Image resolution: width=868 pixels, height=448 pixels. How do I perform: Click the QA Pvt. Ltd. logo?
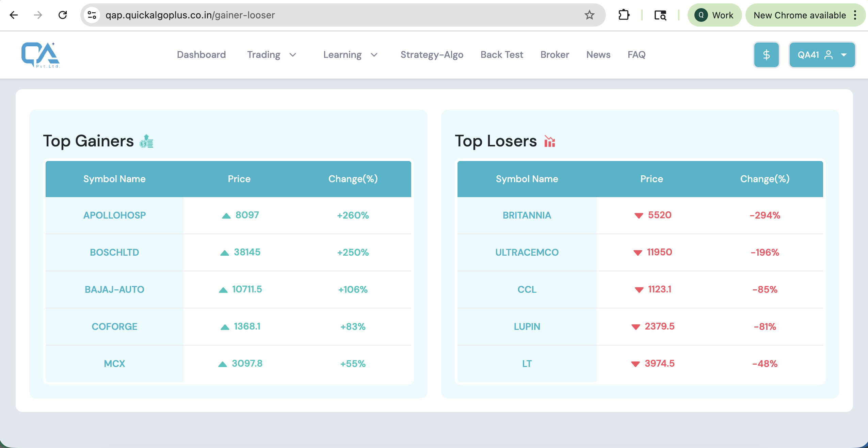(41, 55)
